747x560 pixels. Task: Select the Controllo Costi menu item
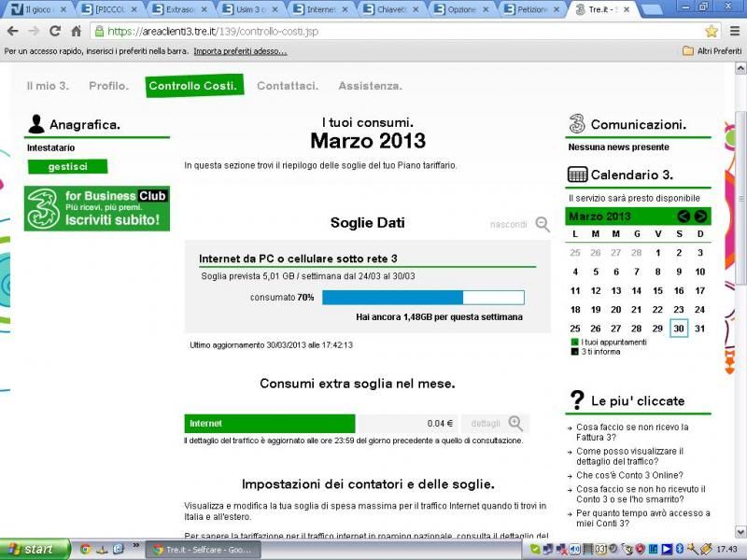pos(194,86)
